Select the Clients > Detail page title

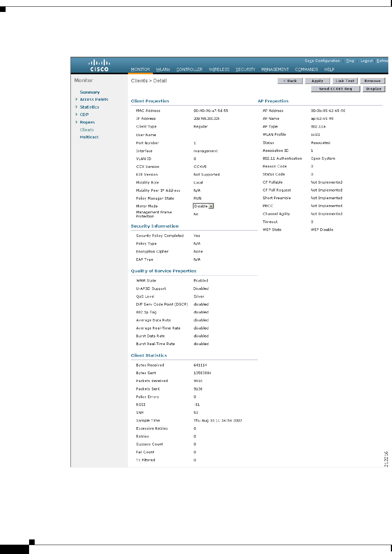pyautogui.click(x=149, y=81)
